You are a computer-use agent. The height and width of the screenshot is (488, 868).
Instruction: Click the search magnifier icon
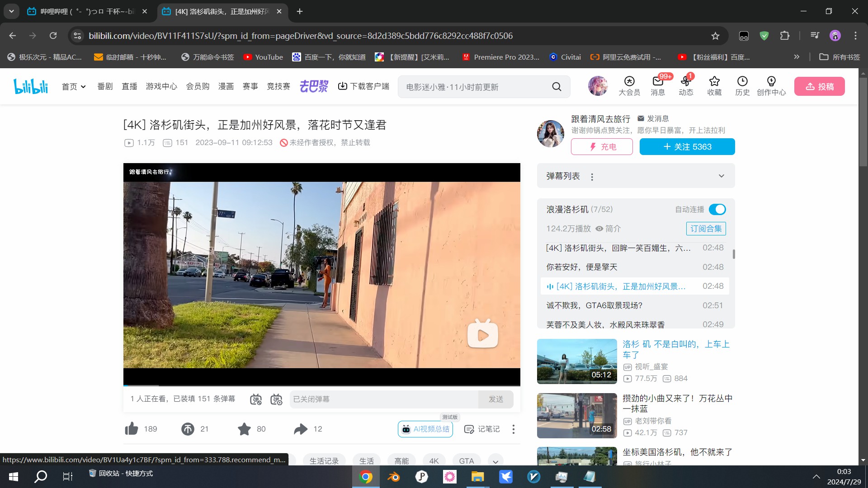[x=557, y=87]
